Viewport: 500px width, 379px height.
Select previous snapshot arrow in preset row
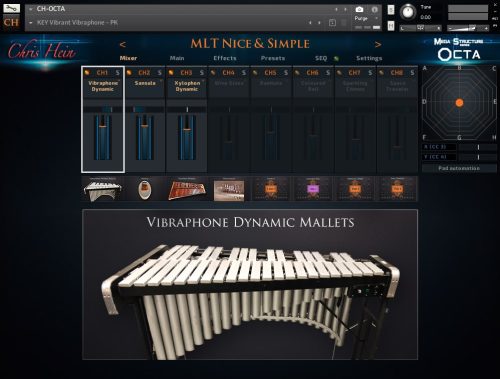(x=310, y=23)
